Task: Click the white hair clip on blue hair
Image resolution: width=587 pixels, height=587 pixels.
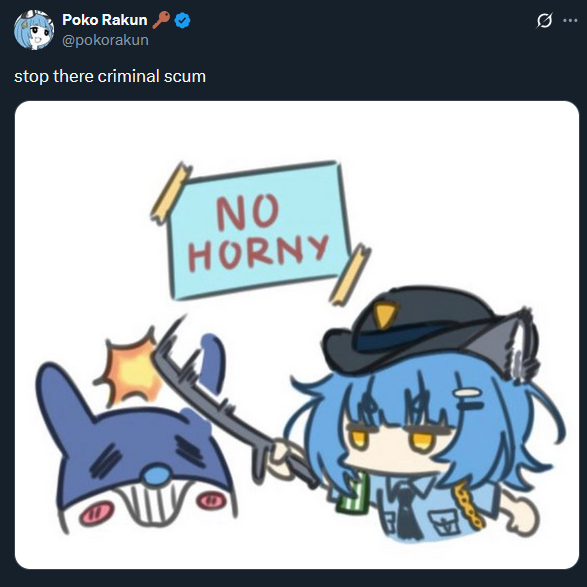Action: click(x=467, y=393)
